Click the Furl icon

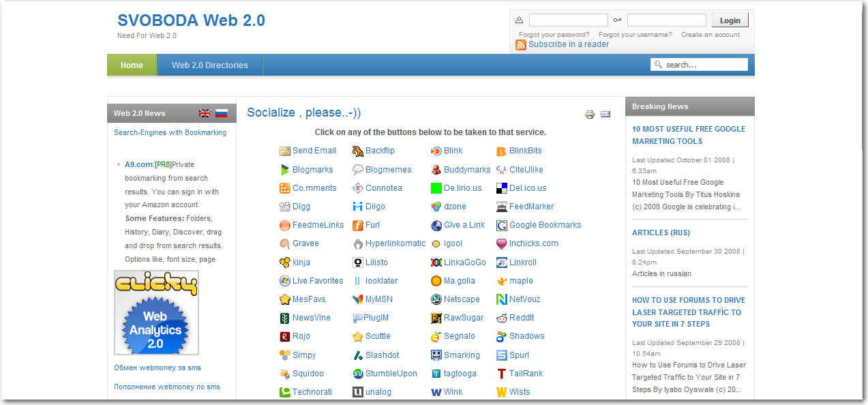click(357, 225)
